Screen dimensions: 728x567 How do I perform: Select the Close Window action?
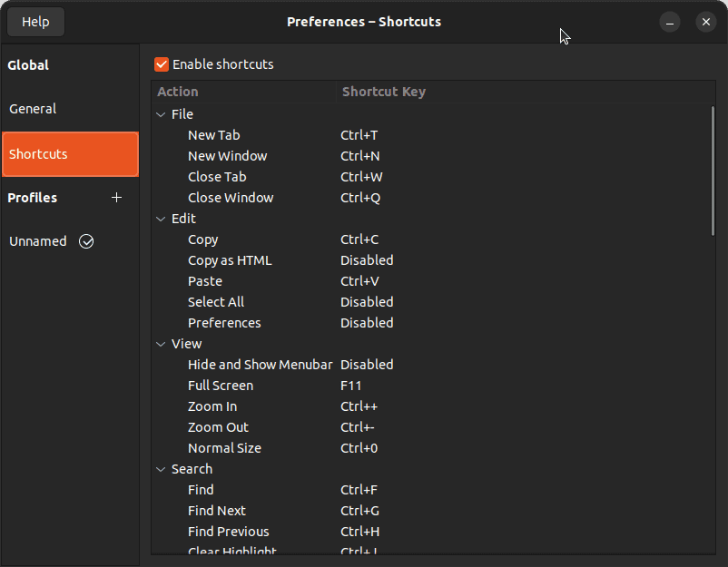(231, 198)
